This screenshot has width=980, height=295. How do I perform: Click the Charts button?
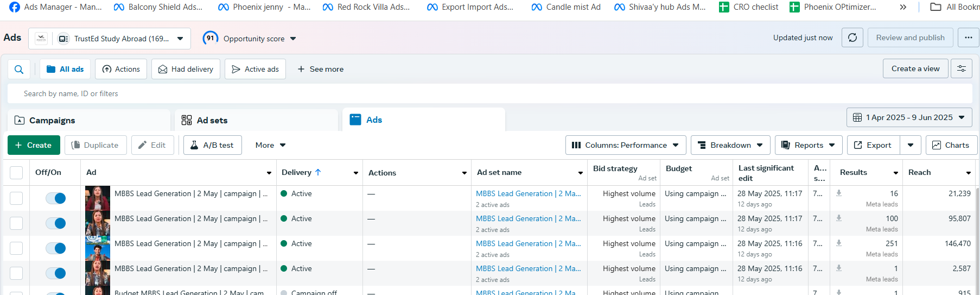point(951,145)
